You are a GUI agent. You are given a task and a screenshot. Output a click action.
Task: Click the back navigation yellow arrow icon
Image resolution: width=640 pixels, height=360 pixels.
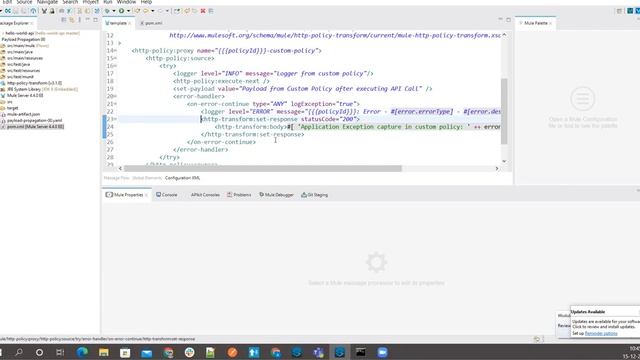coord(146,11)
